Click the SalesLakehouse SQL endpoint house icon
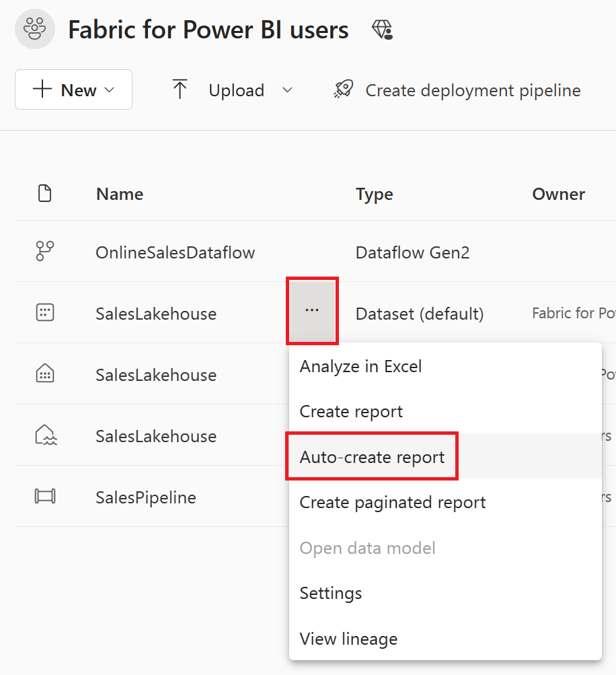616x675 pixels. pos(45,374)
